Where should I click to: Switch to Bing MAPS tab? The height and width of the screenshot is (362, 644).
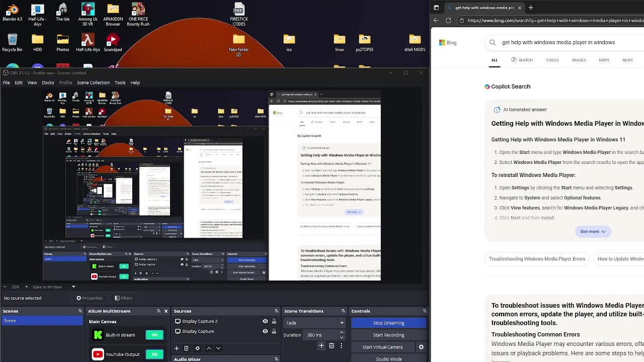[x=604, y=60]
